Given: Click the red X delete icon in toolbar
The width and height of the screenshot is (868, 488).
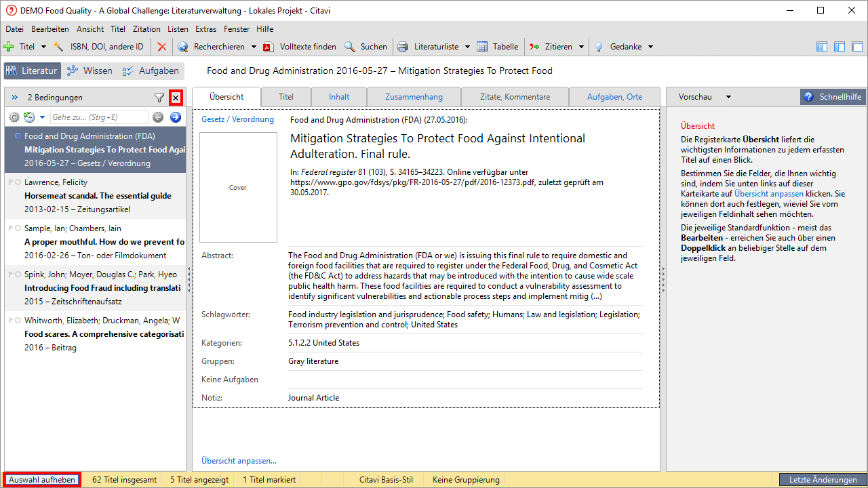Looking at the screenshot, I should coord(161,47).
